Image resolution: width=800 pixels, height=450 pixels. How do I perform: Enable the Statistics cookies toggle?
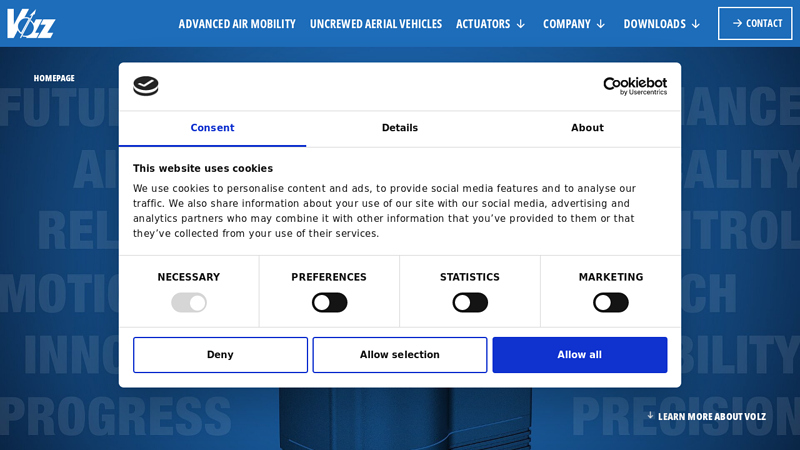[x=470, y=302]
